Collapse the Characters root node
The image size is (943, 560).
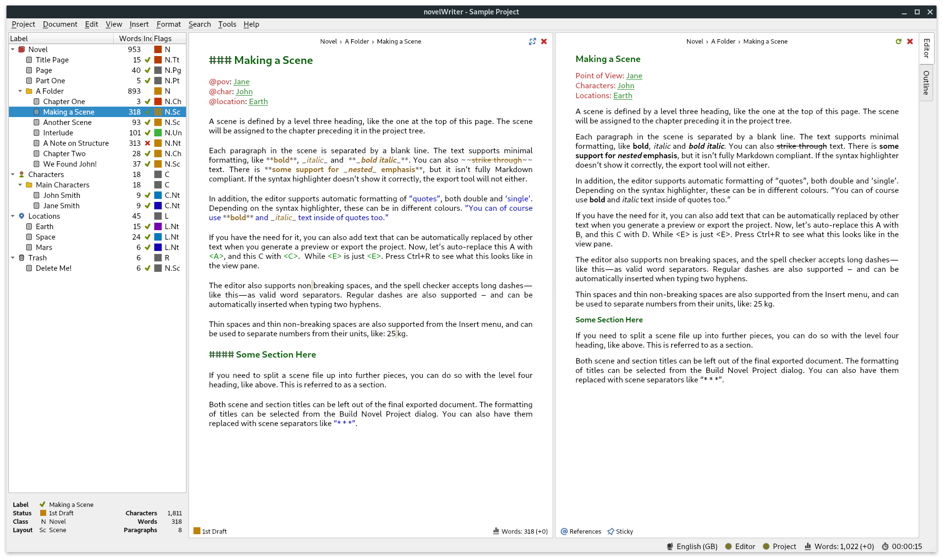tap(13, 175)
